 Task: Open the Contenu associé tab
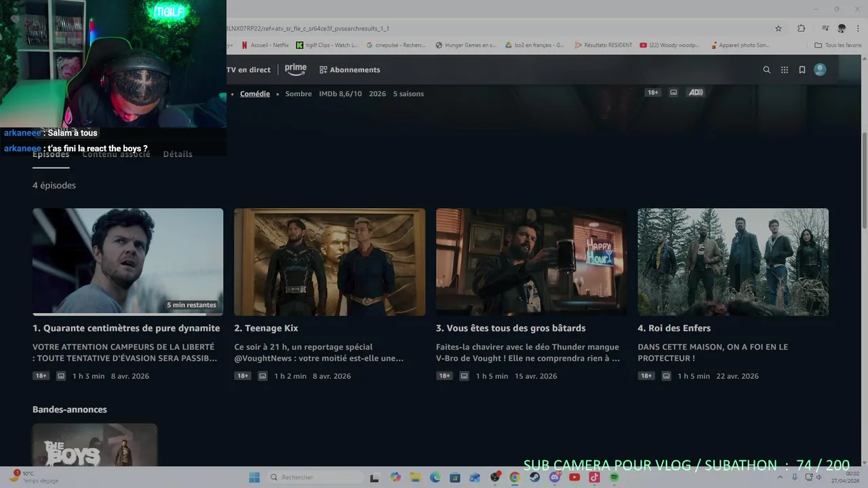pos(116,154)
